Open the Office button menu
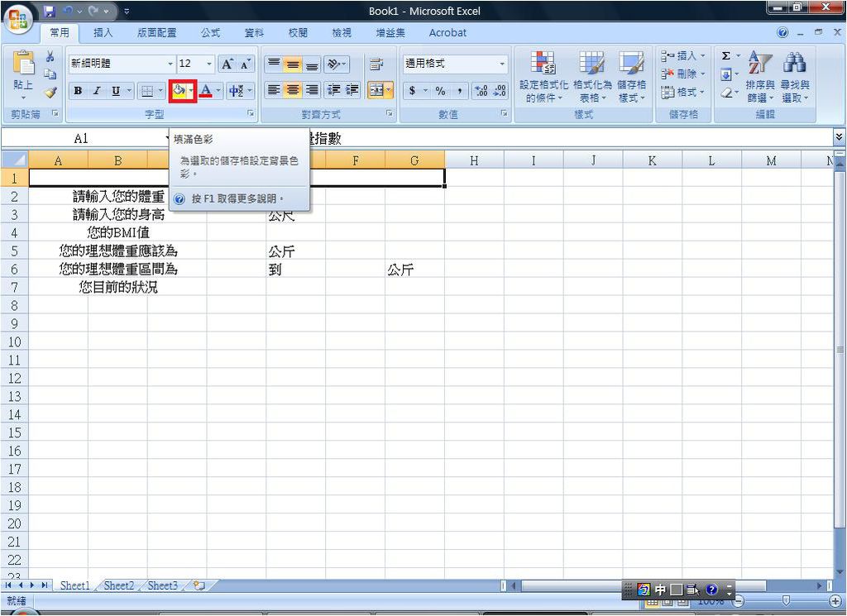The height and width of the screenshot is (616, 847). coord(18,18)
